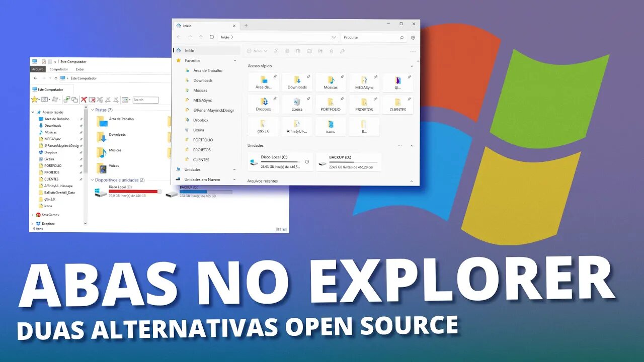Expand the SaveGames tree node
The height and width of the screenshot is (362, 644).
(x=33, y=215)
